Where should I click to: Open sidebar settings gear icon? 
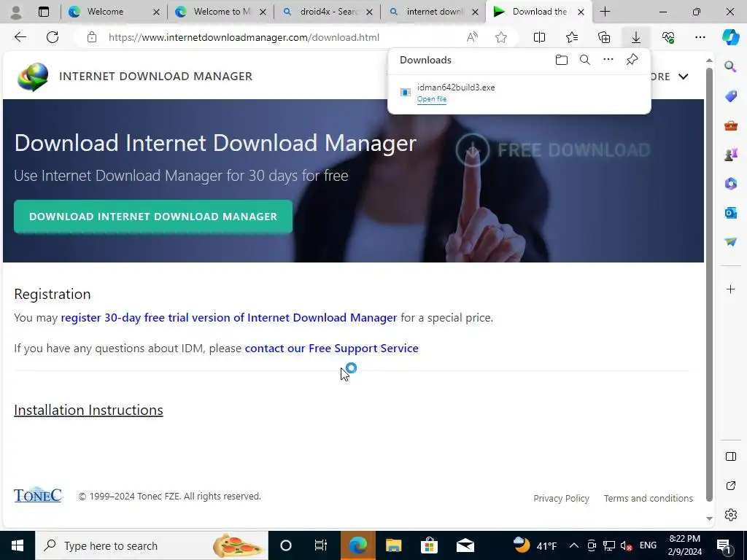tap(731, 515)
